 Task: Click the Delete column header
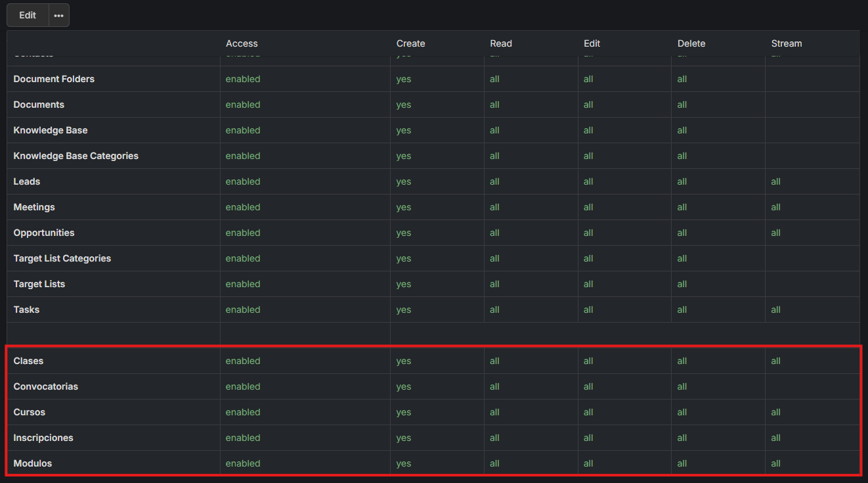coord(691,43)
